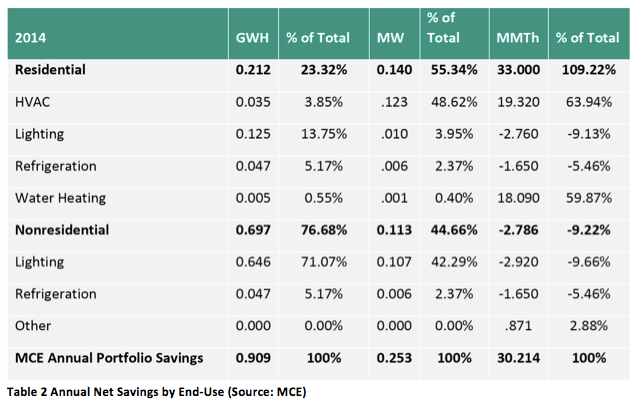The height and width of the screenshot is (404, 644).
Task: Click the 0.697 Nonresidential GWH value
Action: tap(255, 230)
